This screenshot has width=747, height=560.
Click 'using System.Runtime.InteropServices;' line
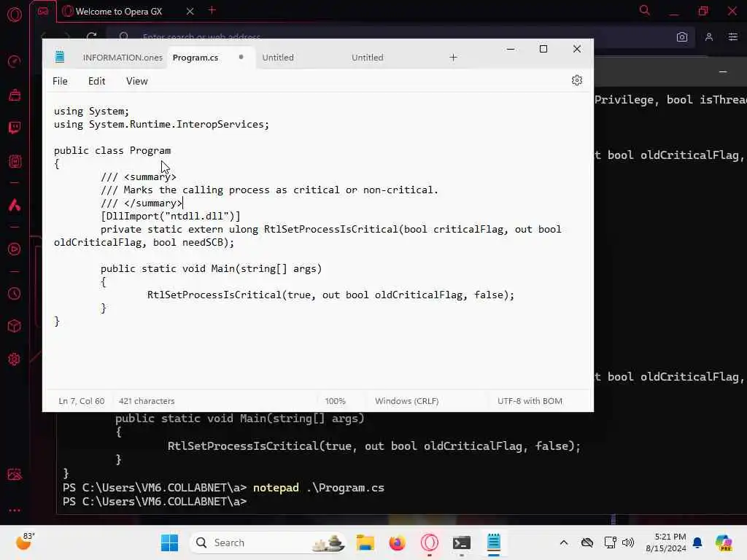tap(161, 124)
